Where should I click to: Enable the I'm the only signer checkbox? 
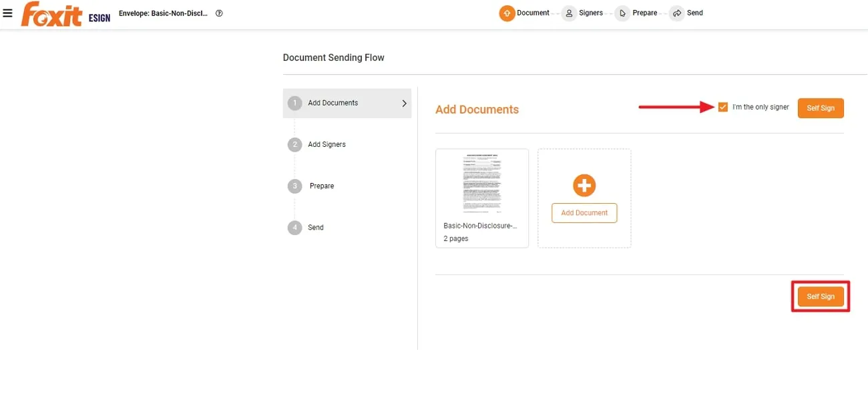tap(723, 106)
